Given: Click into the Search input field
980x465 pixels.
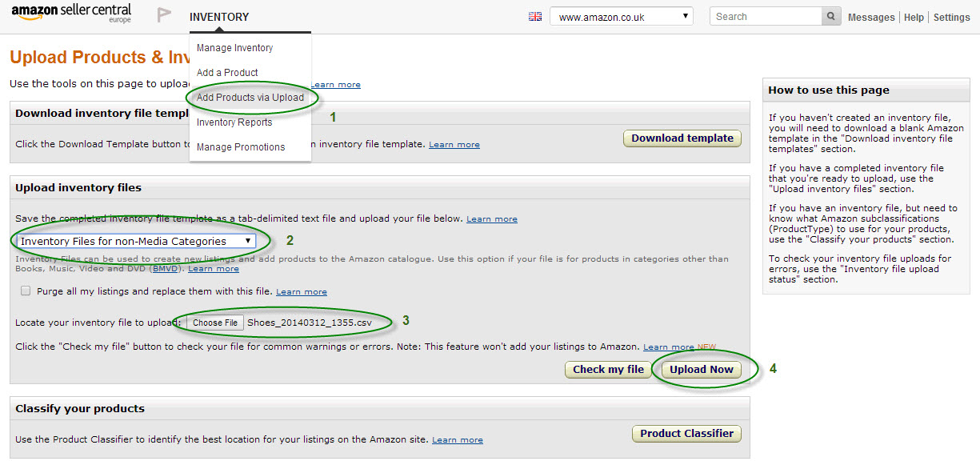Looking at the screenshot, I should [x=766, y=17].
